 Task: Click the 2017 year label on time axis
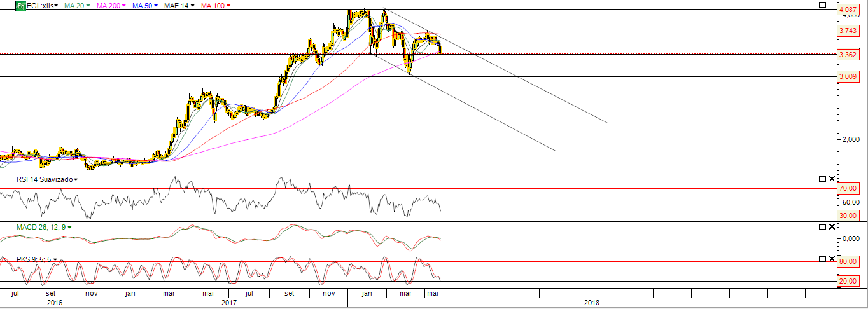[x=229, y=303]
